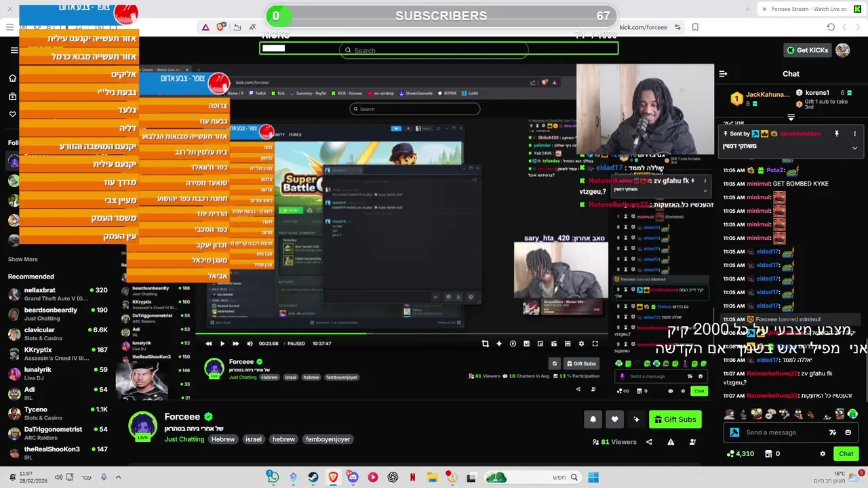Open Following heart icon in left sidebar

[12, 114]
